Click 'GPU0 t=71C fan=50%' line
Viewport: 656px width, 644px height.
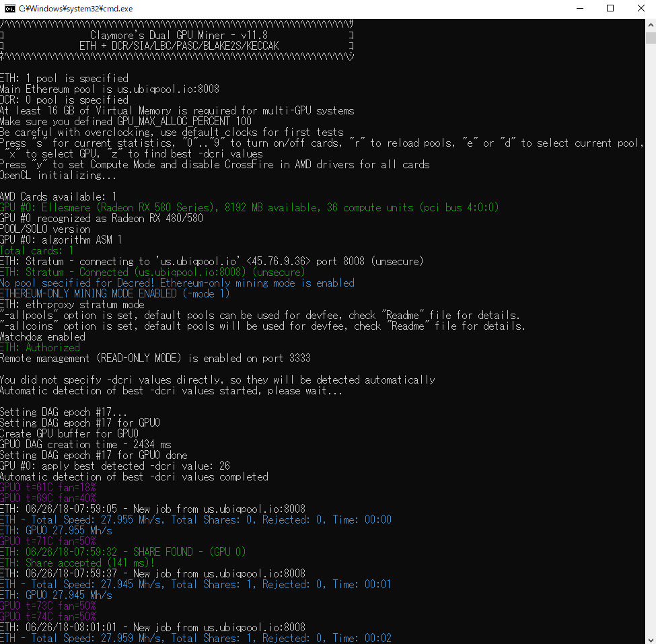coord(48,542)
